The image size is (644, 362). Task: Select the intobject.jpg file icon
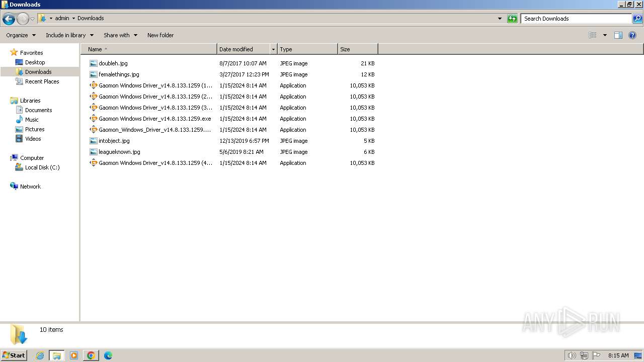pyautogui.click(x=93, y=141)
